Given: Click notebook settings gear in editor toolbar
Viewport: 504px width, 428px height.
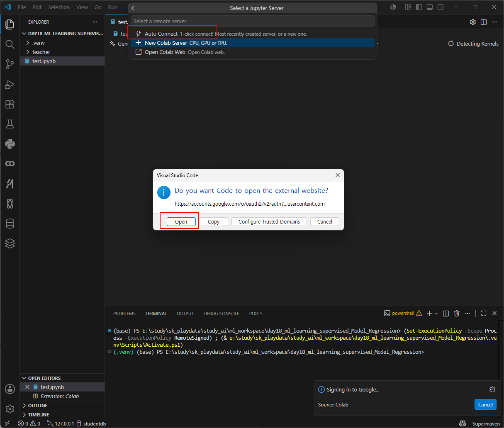Looking at the screenshot, I should coord(473,22).
